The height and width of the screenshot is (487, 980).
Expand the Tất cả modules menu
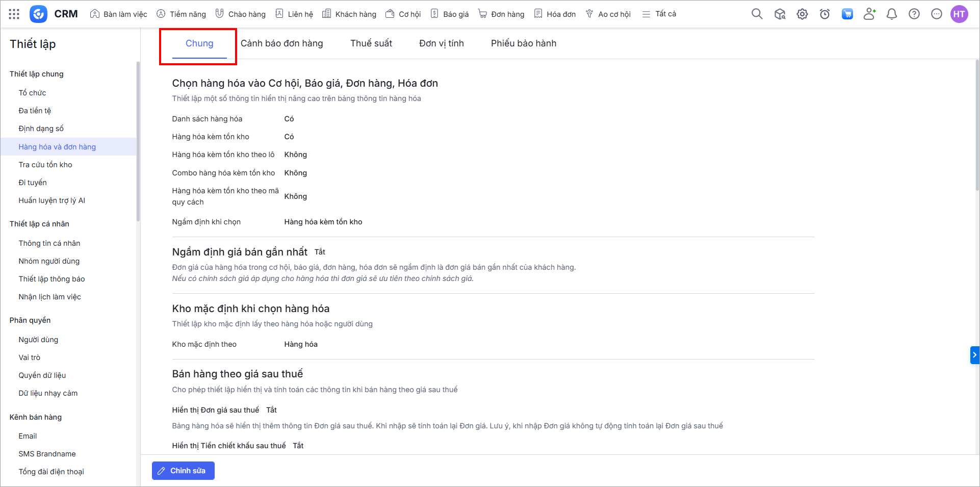pos(659,14)
